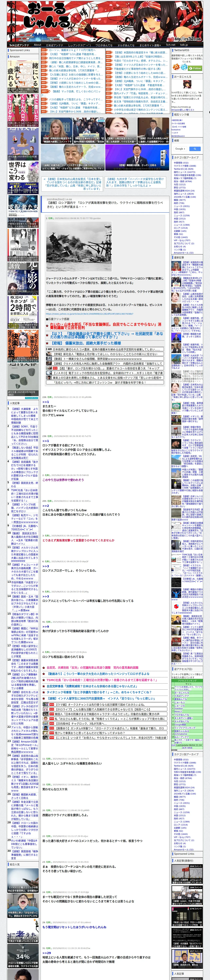Open the ワロタあんてな nav link
210x980 pixels.
click(x=104, y=45)
